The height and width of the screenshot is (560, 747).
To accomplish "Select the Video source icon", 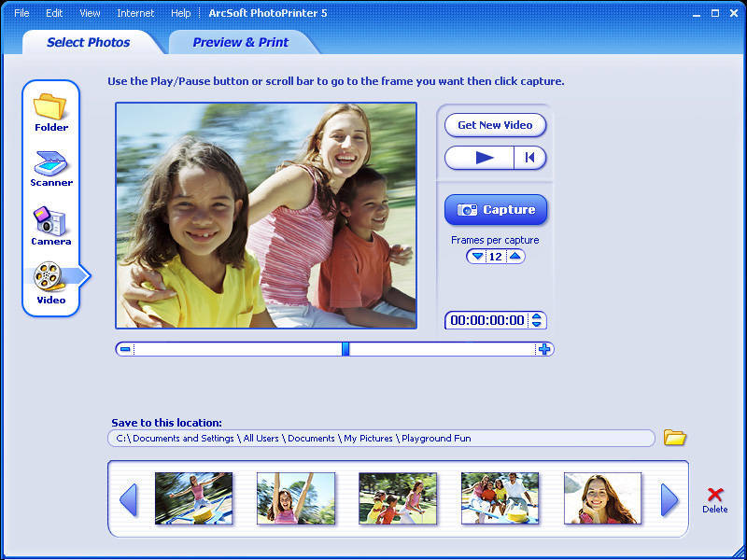I will click(x=50, y=283).
